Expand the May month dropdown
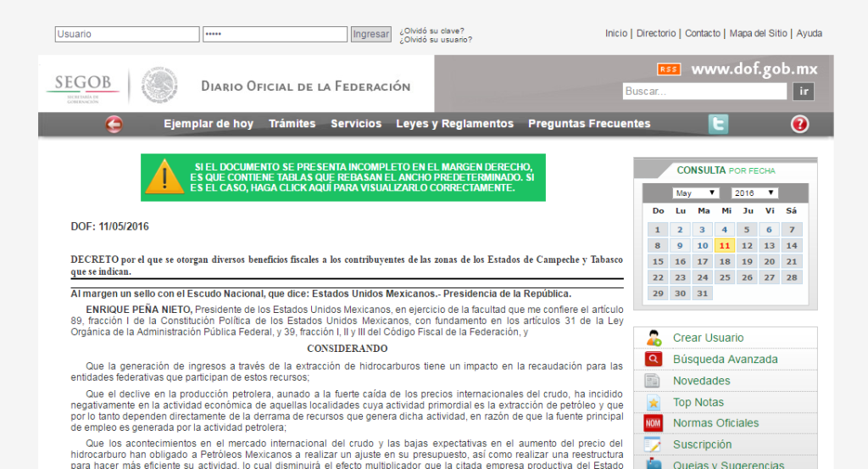Image resolution: width=868 pixels, height=469 pixels. click(x=696, y=193)
